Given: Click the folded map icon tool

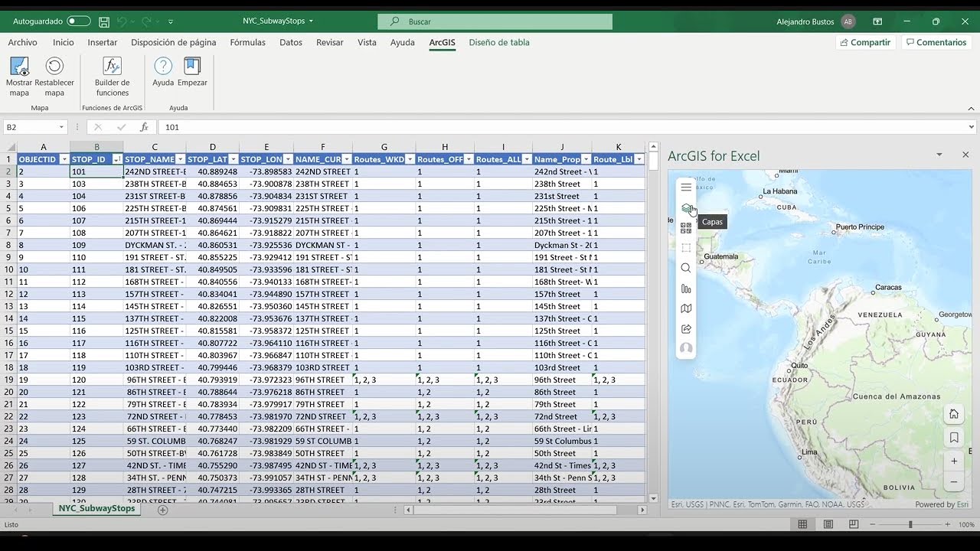Looking at the screenshot, I should (686, 308).
